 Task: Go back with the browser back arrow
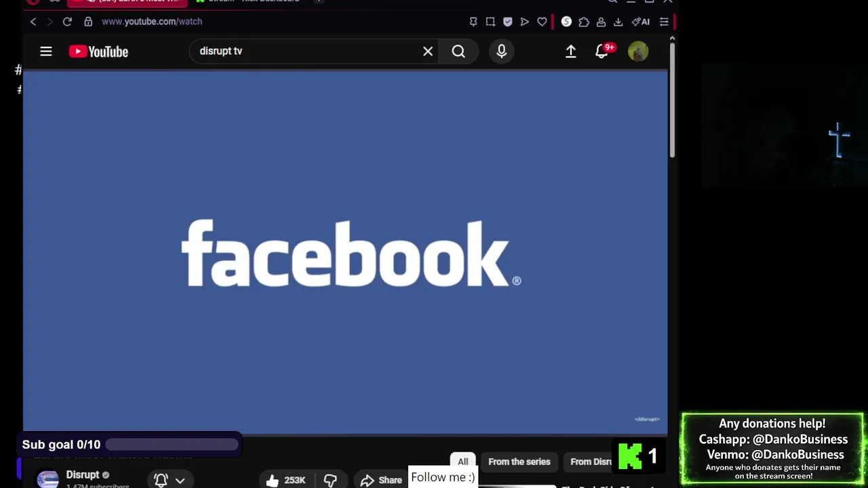click(33, 22)
